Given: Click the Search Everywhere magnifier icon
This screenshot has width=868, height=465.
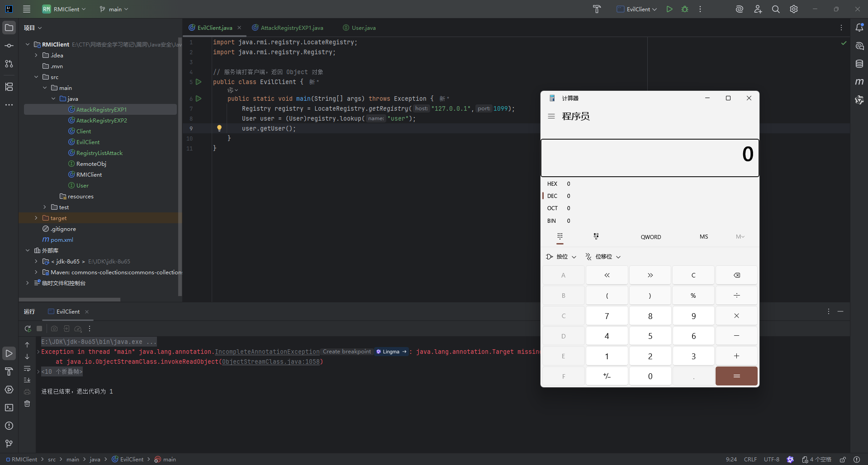Looking at the screenshot, I should coord(776,9).
